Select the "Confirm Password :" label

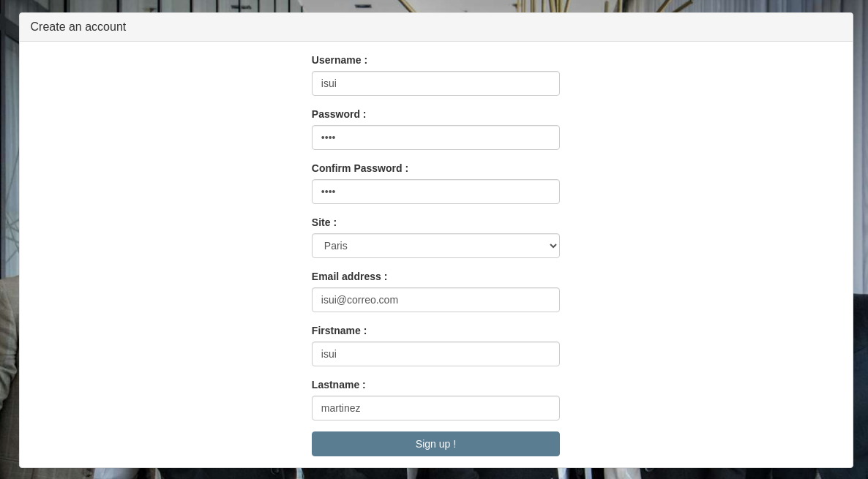click(360, 168)
